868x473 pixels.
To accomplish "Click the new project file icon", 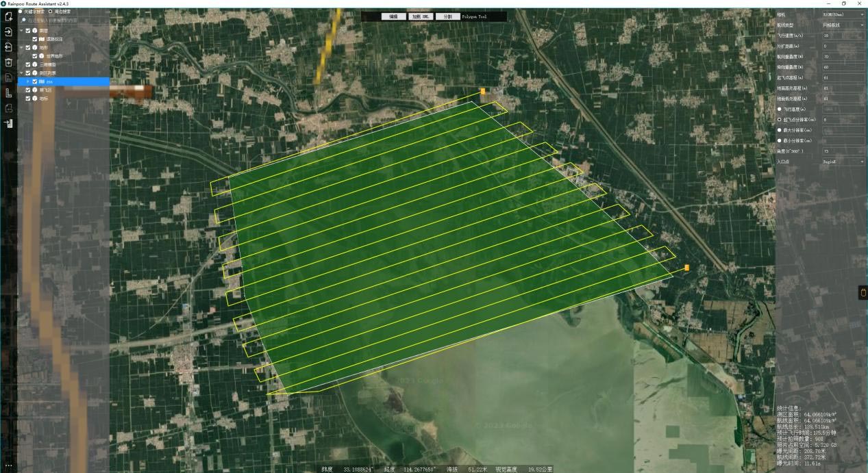I will (x=8, y=17).
